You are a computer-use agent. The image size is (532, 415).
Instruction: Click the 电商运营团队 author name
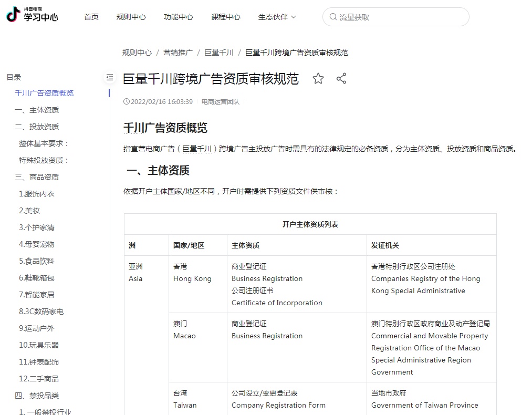(x=221, y=102)
